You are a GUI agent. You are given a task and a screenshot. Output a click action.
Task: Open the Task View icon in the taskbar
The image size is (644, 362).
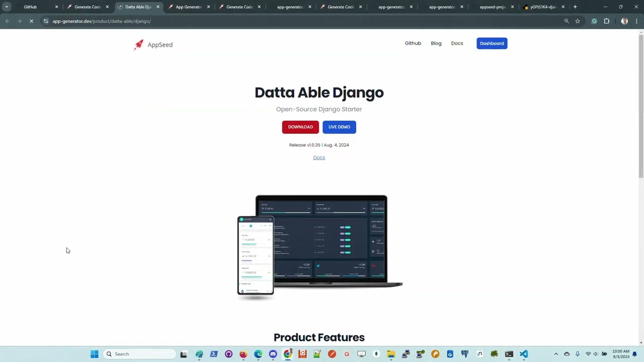(184, 354)
